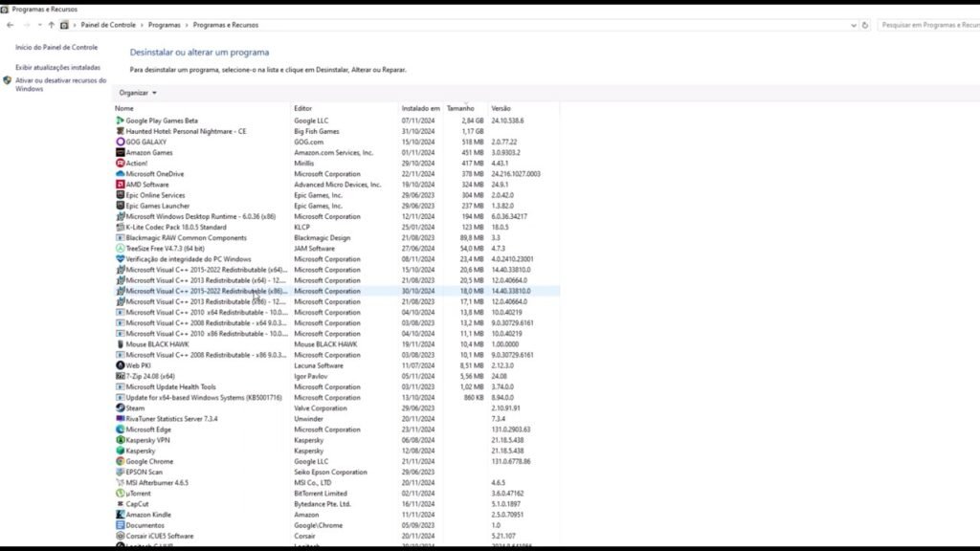This screenshot has width=980, height=551.
Task: Select Blackmagic RAW Common Components entry
Action: click(x=336, y=237)
